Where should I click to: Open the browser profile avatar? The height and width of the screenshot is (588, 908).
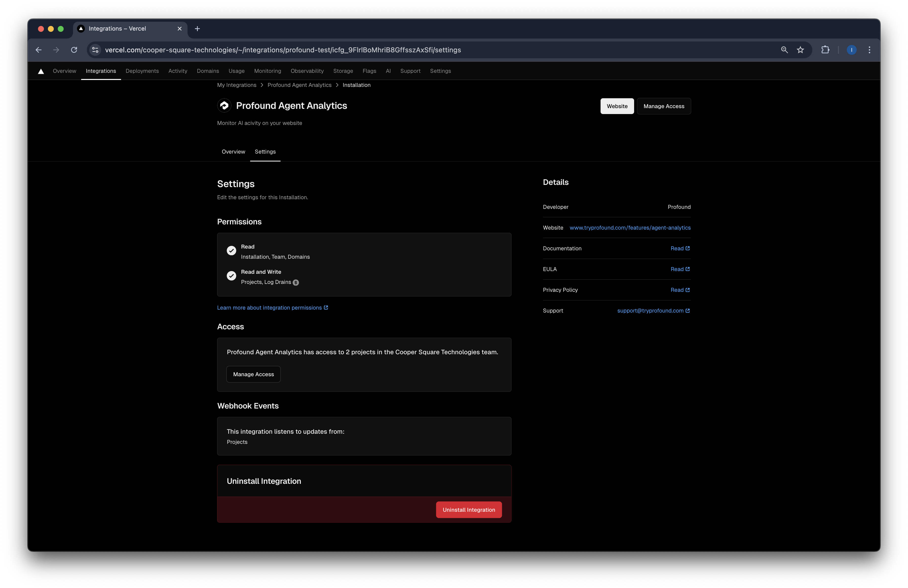(851, 50)
